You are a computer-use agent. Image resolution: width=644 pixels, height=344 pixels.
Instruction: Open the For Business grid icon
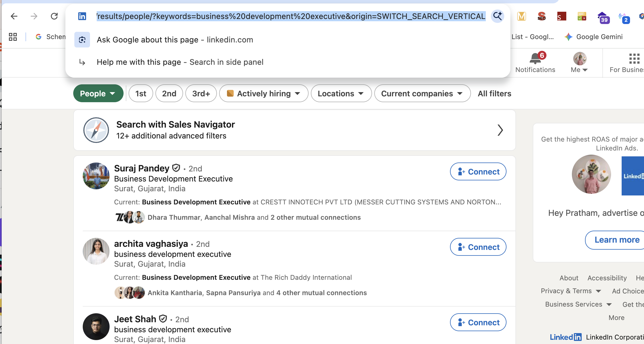coord(634,59)
